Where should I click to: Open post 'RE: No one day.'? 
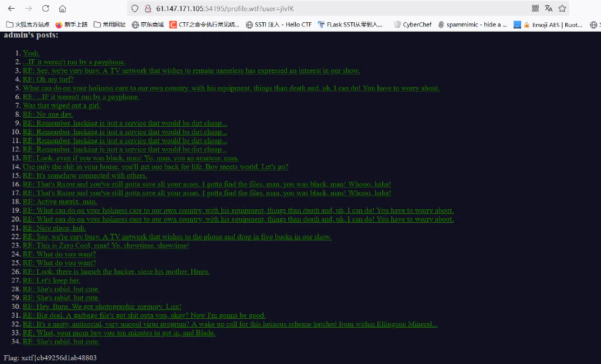coord(48,114)
